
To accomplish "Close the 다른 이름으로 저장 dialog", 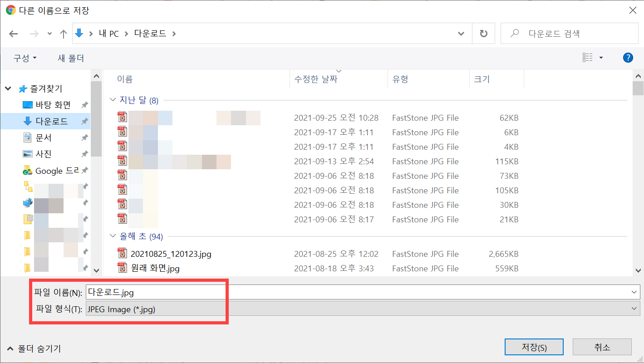I will point(632,10).
